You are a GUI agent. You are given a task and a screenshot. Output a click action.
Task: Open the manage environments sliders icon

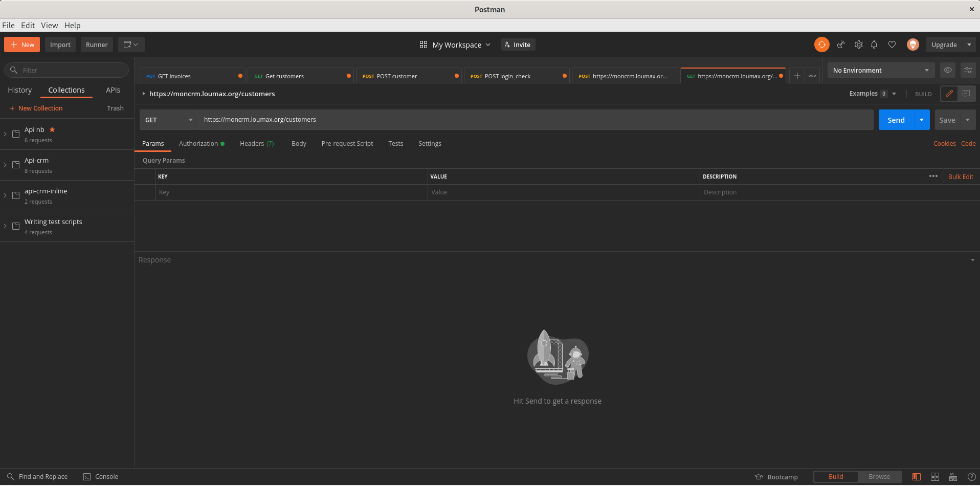point(968,70)
